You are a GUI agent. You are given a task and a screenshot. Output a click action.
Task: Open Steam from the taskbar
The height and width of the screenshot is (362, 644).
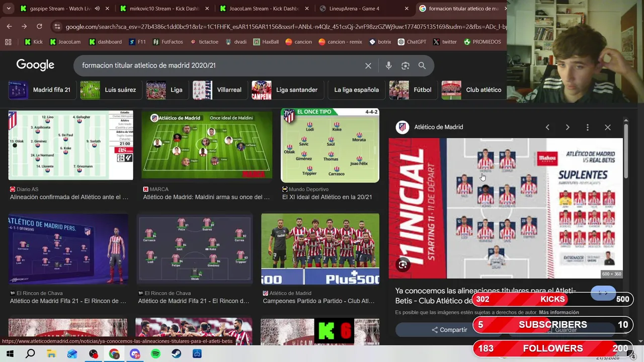pos(176,354)
